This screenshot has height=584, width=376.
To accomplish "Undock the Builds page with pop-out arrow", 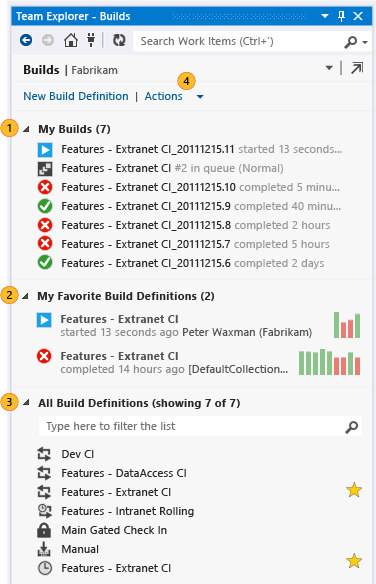I will tap(357, 68).
